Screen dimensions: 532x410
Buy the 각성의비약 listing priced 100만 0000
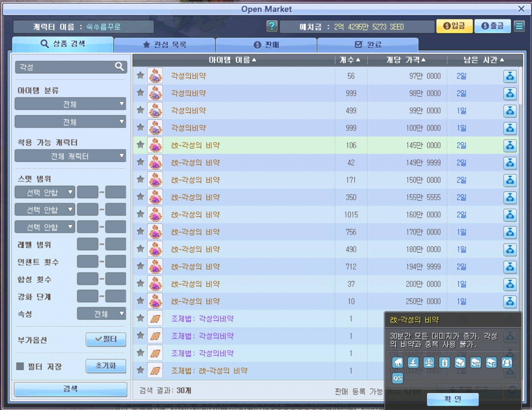point(510,128)
